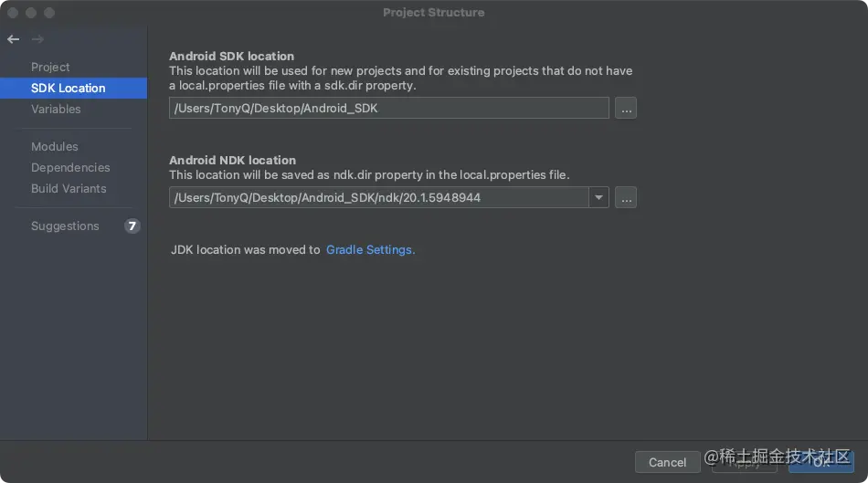The height and width of the screenshot is (483, 868).
Task: Open the Modules section
Action: pyautogui.click(x=55, y=146)
